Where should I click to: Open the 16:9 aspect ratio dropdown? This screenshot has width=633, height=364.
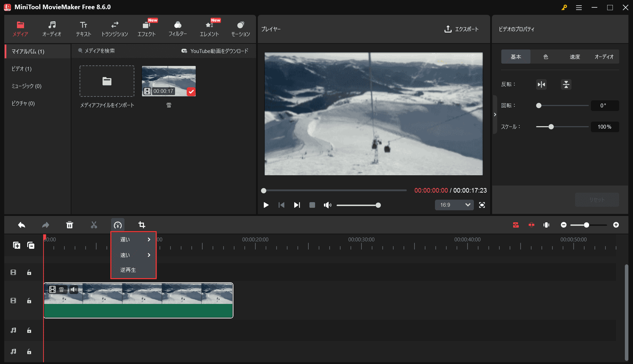(454, 205)
